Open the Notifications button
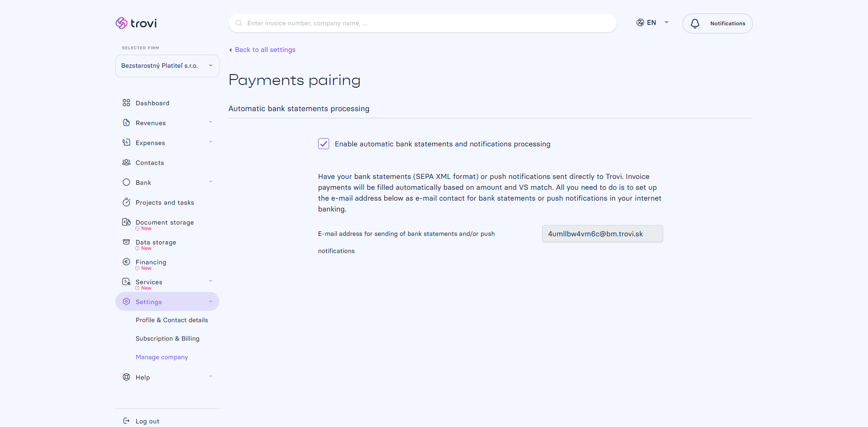The height and width of the screenshot is (427, 868). (717, 23)
